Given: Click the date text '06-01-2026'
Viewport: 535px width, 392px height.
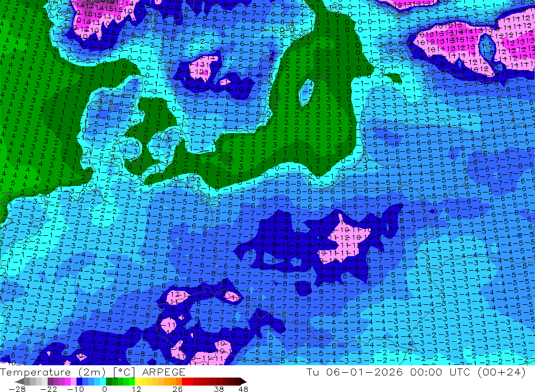Looking at the screenshot, I should [x=364, y=372].
